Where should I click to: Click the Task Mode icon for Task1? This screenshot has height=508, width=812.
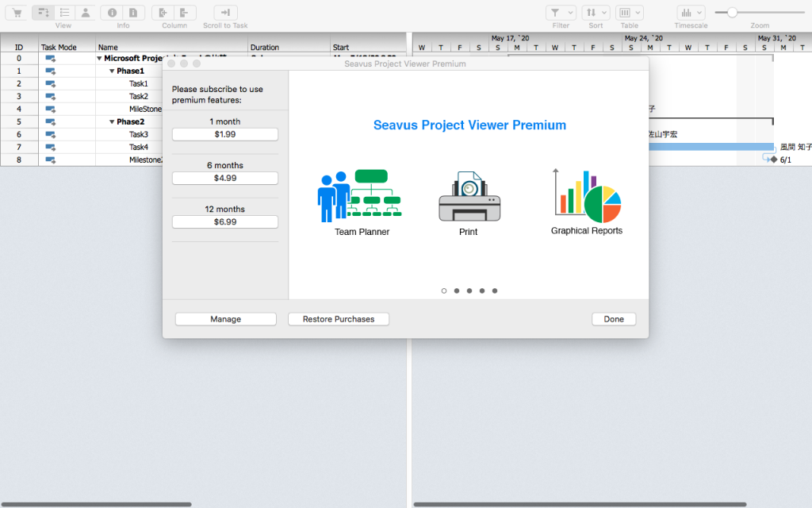50,84
